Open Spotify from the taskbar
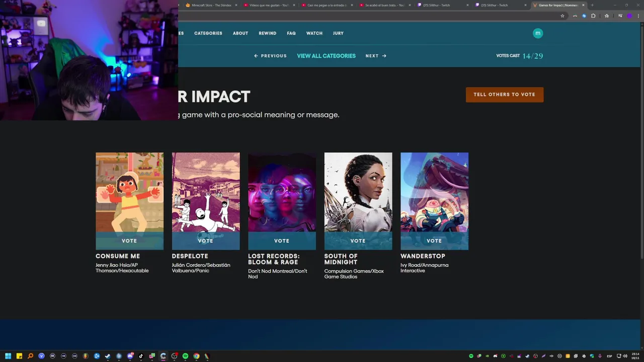The width and height of the screenshot is (644, 362). pos(185,356)
